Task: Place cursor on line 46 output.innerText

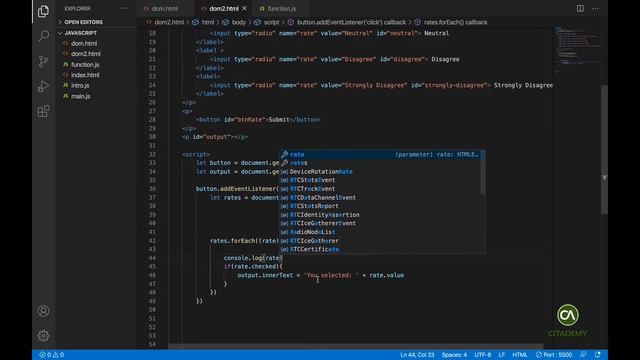Action: pos(265,275)
